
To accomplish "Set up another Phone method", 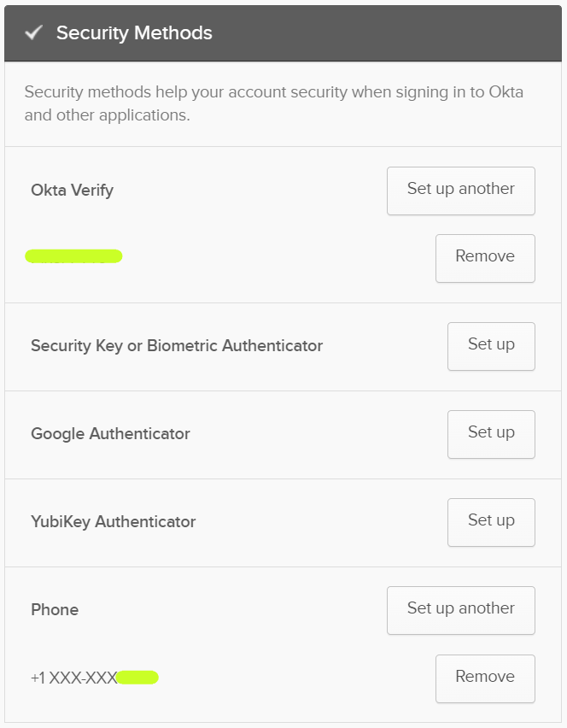I will pos(461,611).
